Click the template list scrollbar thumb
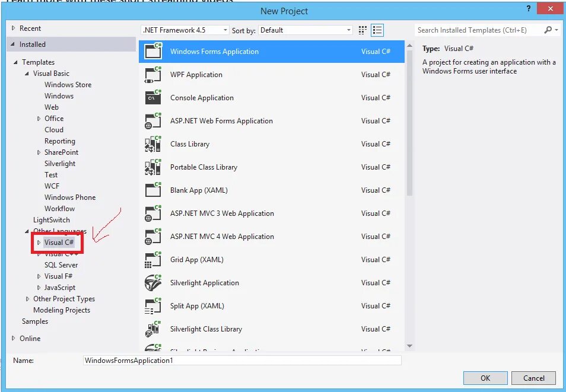The width and height of the screenshot is (566, 392). 409,123
